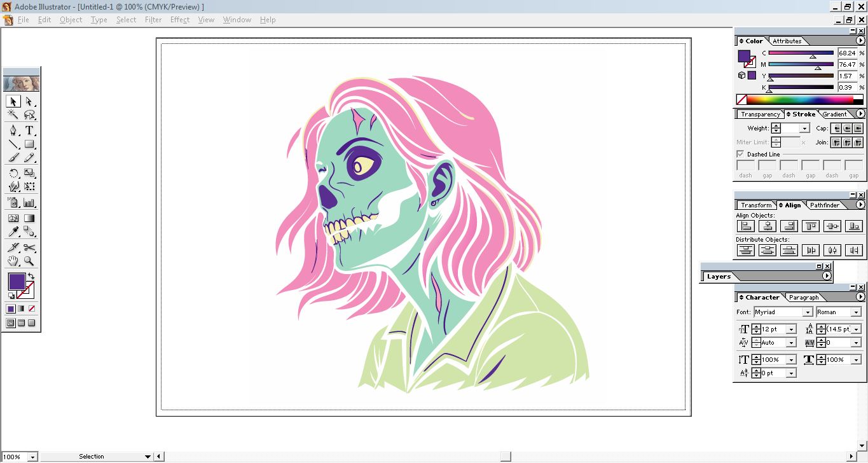Open the Roman font style dropdown
The image size is (868, 463).
[x=857, y=312]
